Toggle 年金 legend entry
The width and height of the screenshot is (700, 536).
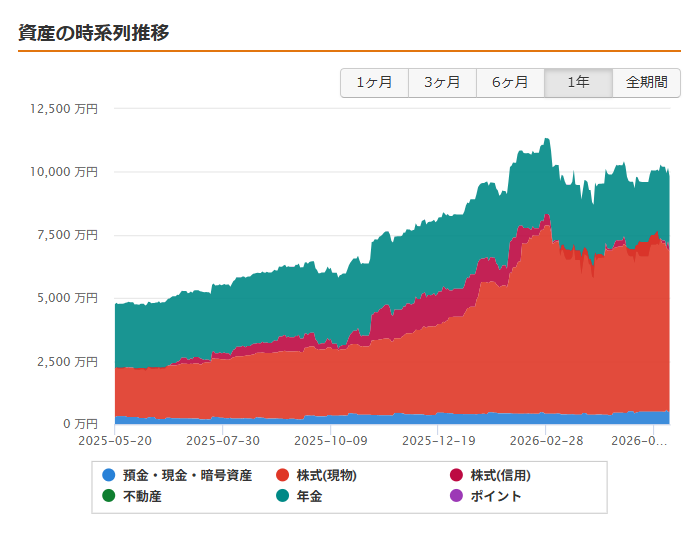[299, 496]
